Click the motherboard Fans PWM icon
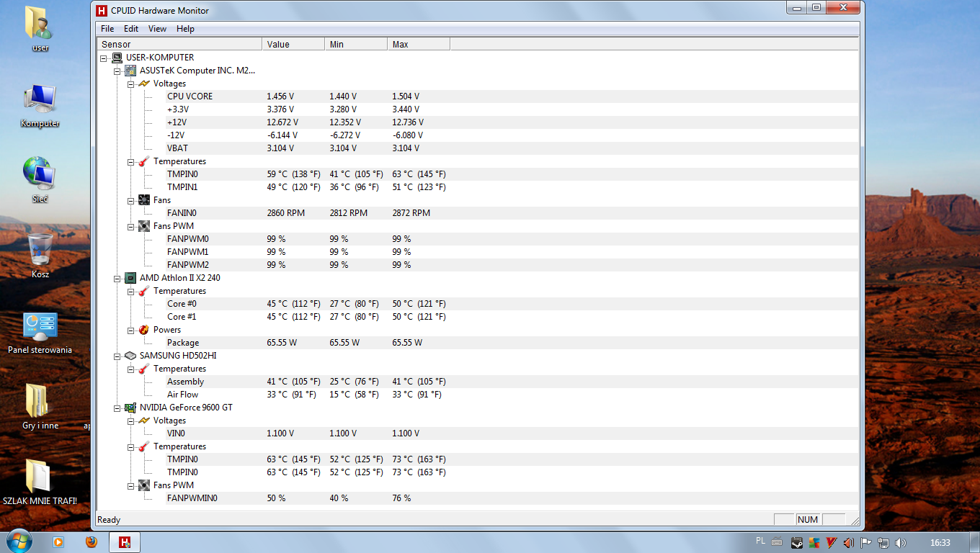Viewport: 980px width, 553px height. [144, 226]
